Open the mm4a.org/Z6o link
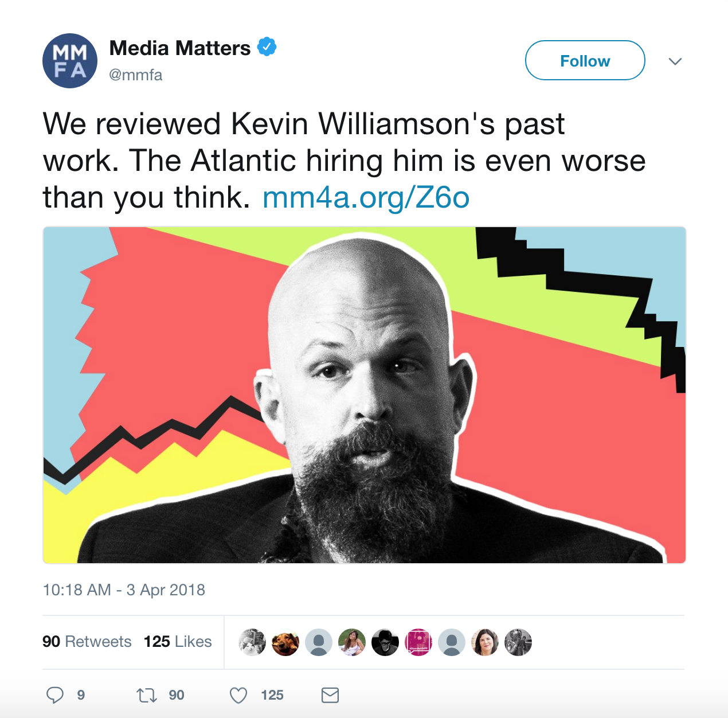The height and width of the screenshot is (718, 728). tap(366, 197)
